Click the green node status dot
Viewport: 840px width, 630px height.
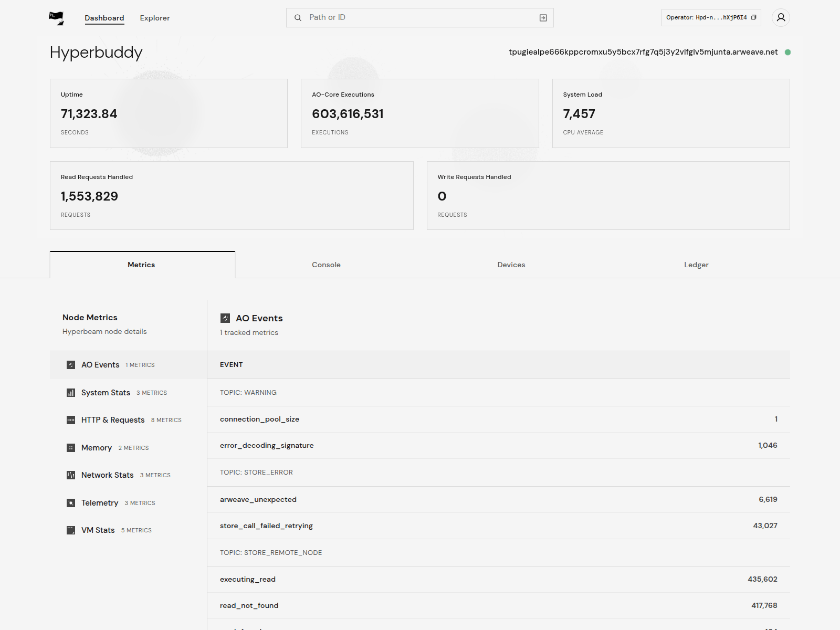(787, 52)
